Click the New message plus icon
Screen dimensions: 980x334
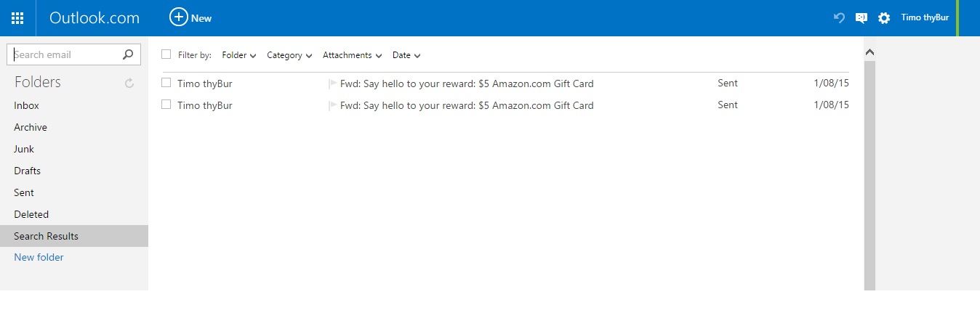pyautogui.click(x=178, y=17)
